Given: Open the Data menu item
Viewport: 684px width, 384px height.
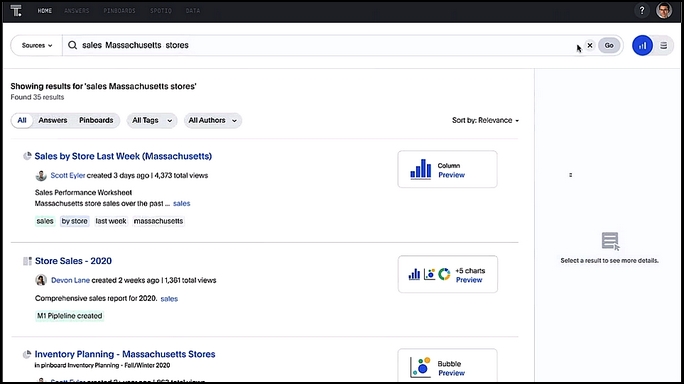Looking at the screenshot, I should pos(192,10).
